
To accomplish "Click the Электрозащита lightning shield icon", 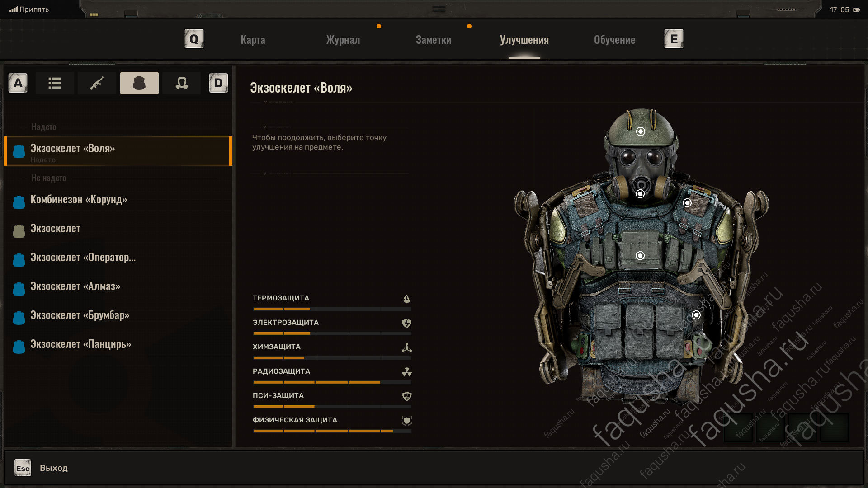I will [407, 323].
